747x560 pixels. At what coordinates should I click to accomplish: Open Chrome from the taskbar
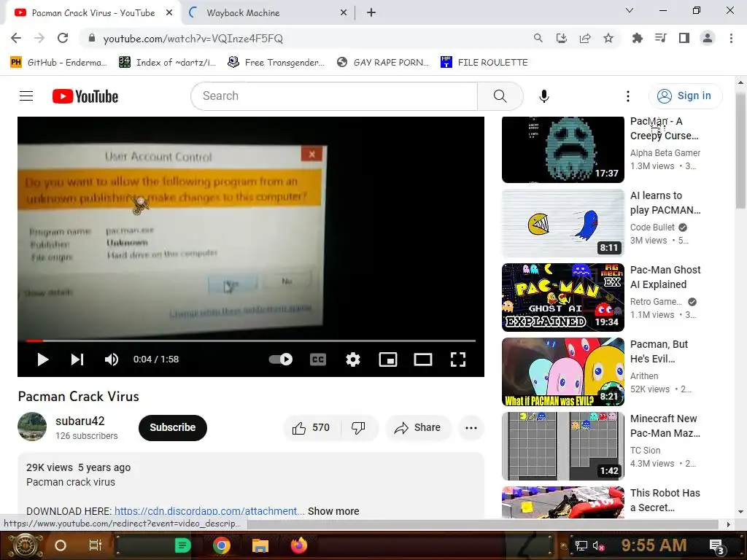point(222,545)
